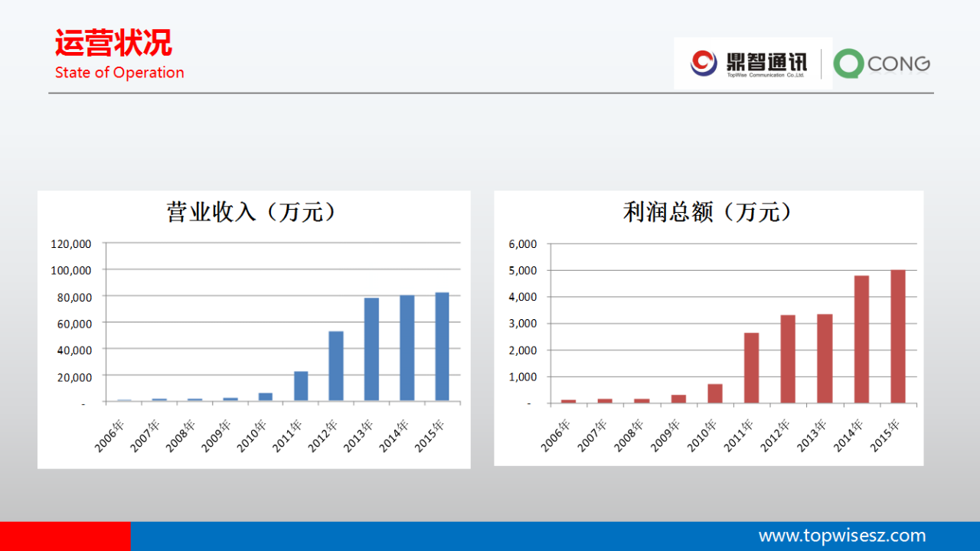Click the 6,000 axis label on profit chart
Image resolution: width=980 pixels, height=551 pixels.
523,244
